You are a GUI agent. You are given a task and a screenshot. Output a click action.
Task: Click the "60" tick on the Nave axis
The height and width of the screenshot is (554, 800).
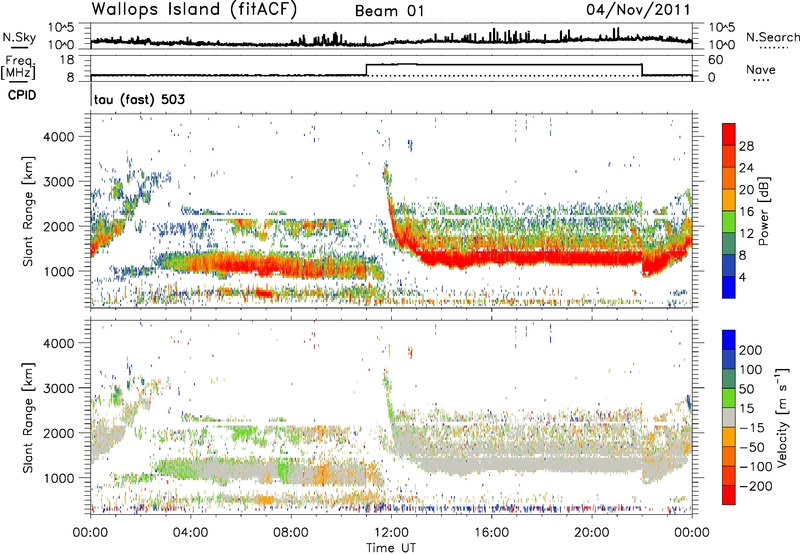[715, 60]
